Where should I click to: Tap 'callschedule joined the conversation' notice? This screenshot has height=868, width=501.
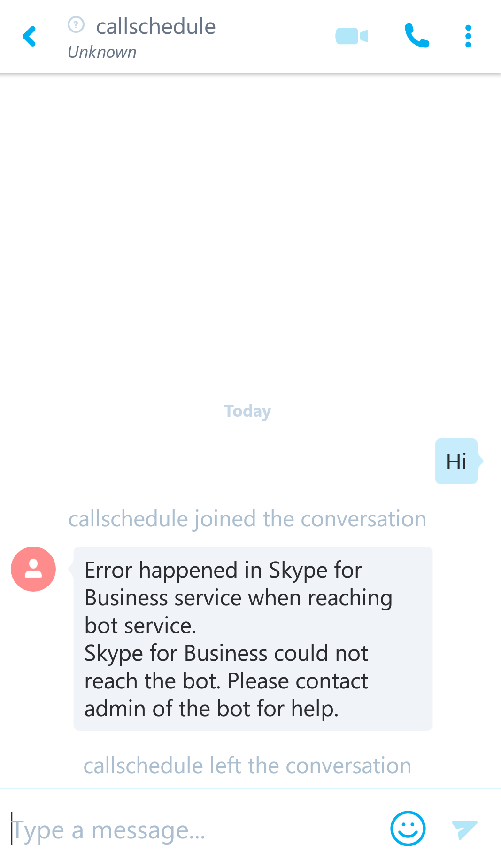pyautogui.click(x=247, y=518)
